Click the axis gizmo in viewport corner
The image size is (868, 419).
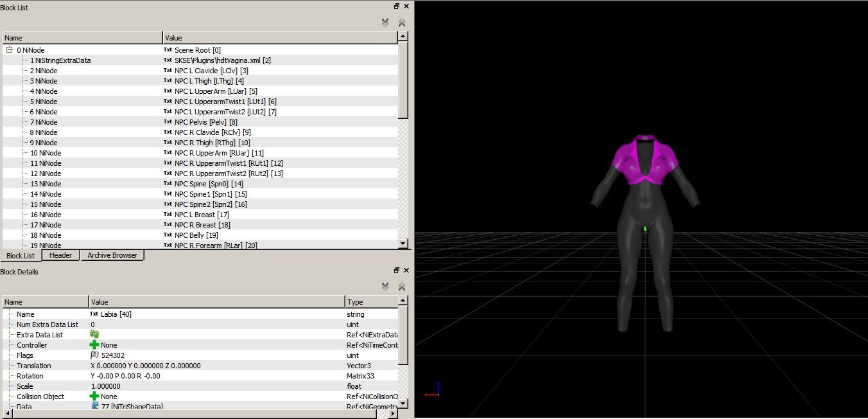433,389
